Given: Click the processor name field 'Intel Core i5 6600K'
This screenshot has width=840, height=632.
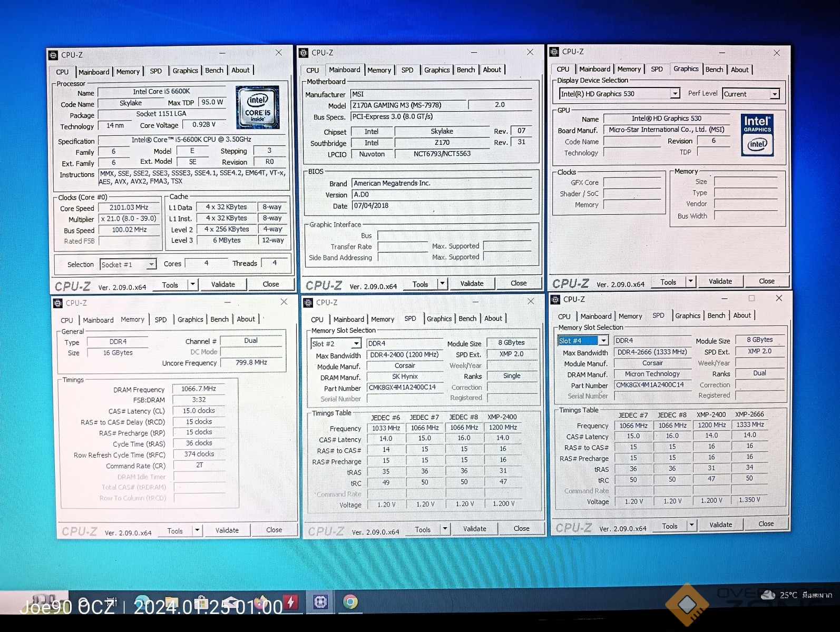Looking at the screenshot, I should coord(161,92).
